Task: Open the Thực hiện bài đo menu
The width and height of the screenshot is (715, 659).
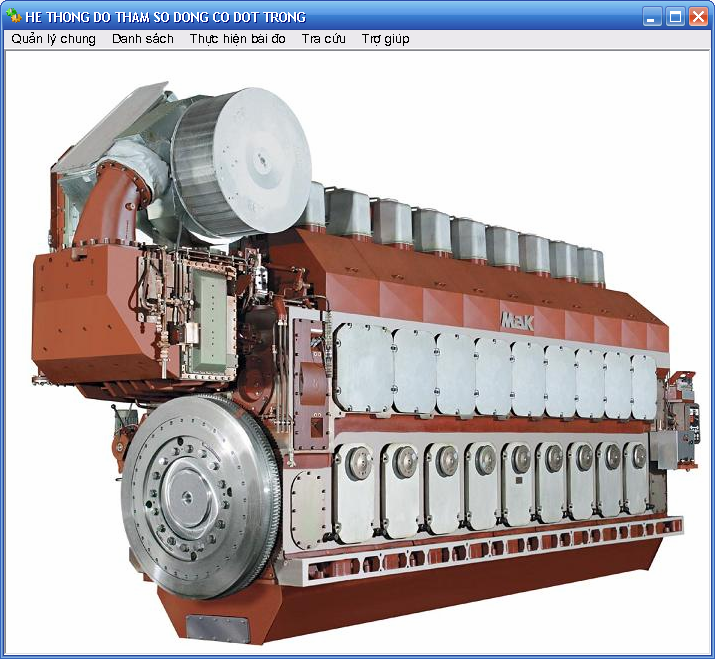Action: pos(238,39)
